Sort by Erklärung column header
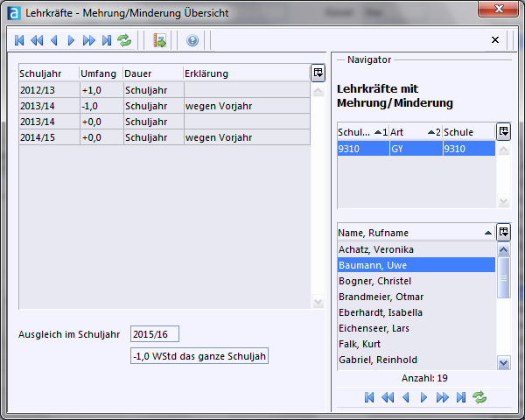 pos(247,73)
